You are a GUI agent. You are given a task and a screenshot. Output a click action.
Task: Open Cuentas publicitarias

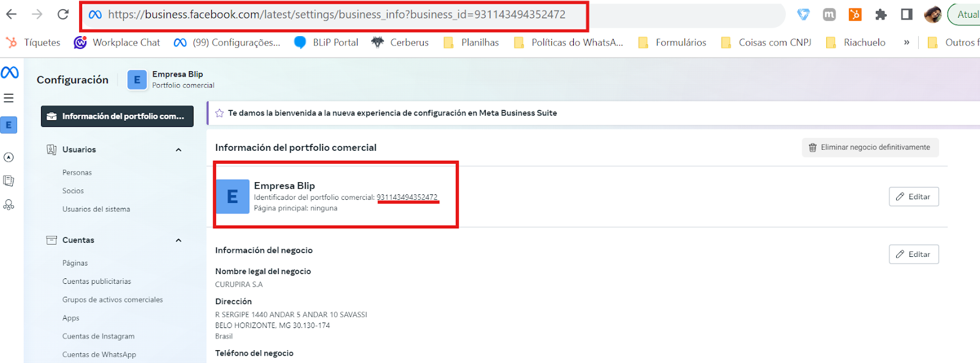coord(97,281)
